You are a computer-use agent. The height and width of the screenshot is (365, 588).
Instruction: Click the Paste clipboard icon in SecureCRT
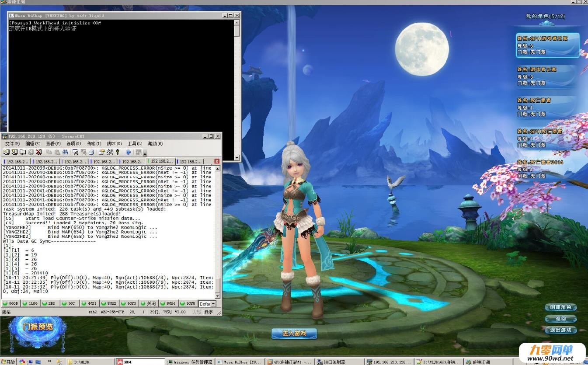(x=57, y=152)
